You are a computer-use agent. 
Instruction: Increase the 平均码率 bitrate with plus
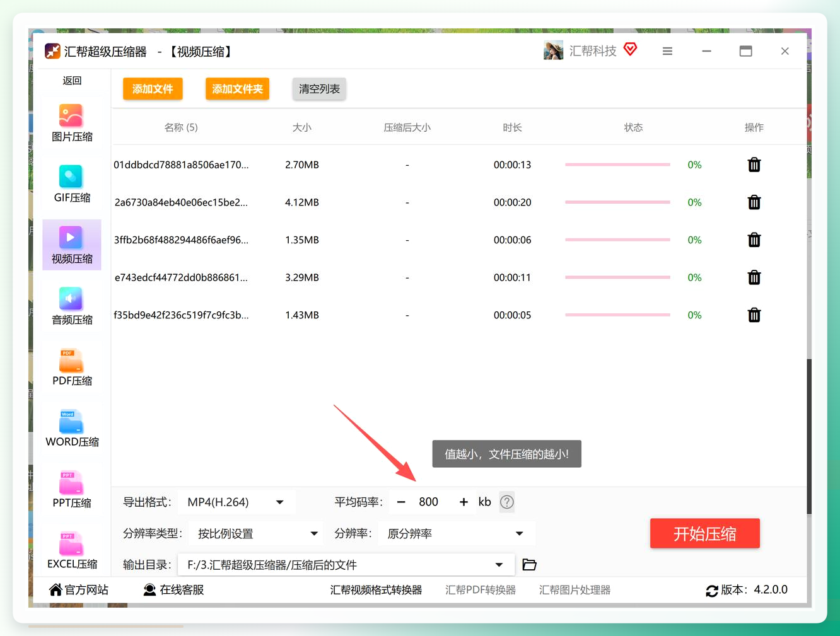[464, 502]
